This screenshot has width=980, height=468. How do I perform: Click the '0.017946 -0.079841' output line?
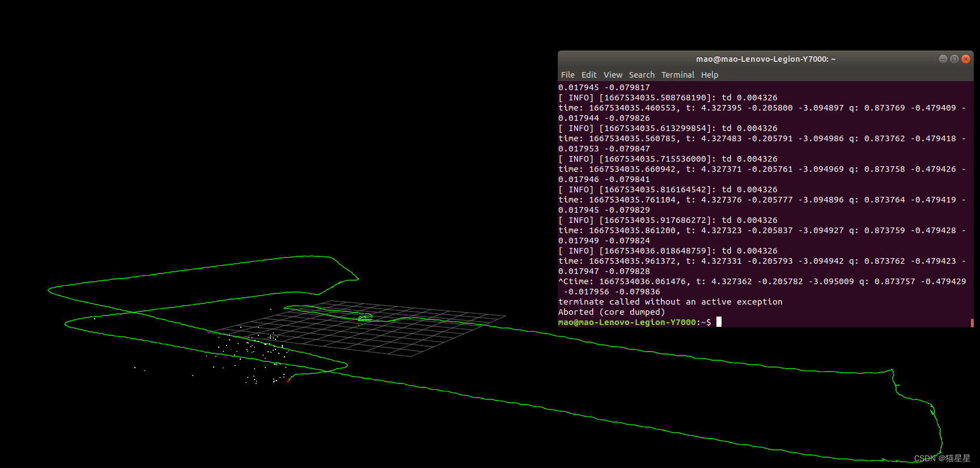(x=604, y=179)
